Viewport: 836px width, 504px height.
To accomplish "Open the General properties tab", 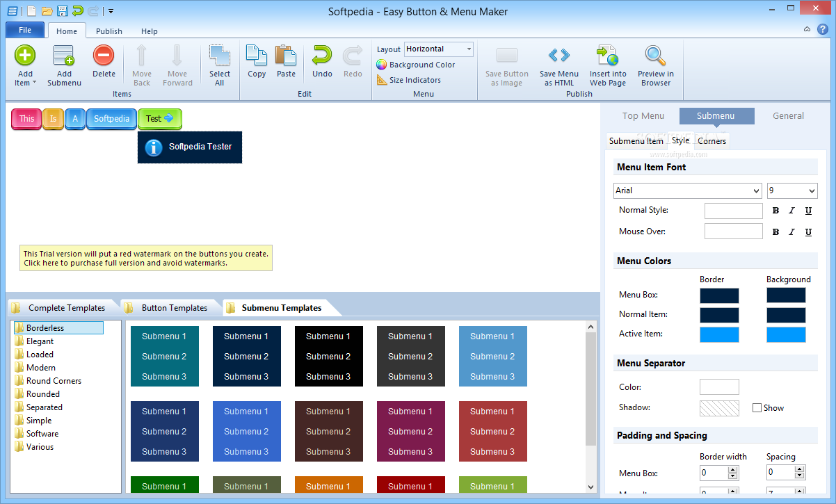I will [x=788, y=116].
